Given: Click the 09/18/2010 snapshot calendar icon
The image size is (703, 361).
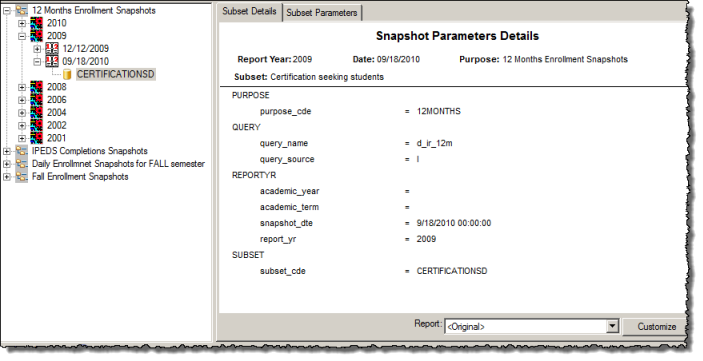Looking at the screenshot, I should pos(52,61).
